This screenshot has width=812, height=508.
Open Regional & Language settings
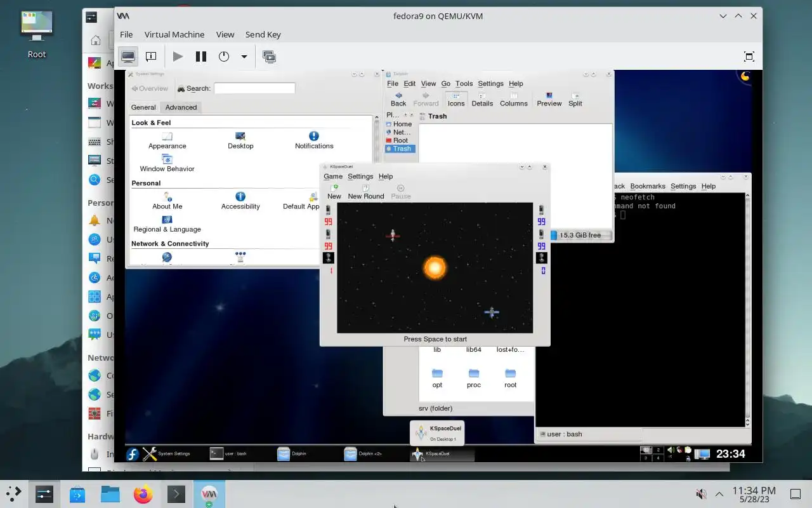167,224
